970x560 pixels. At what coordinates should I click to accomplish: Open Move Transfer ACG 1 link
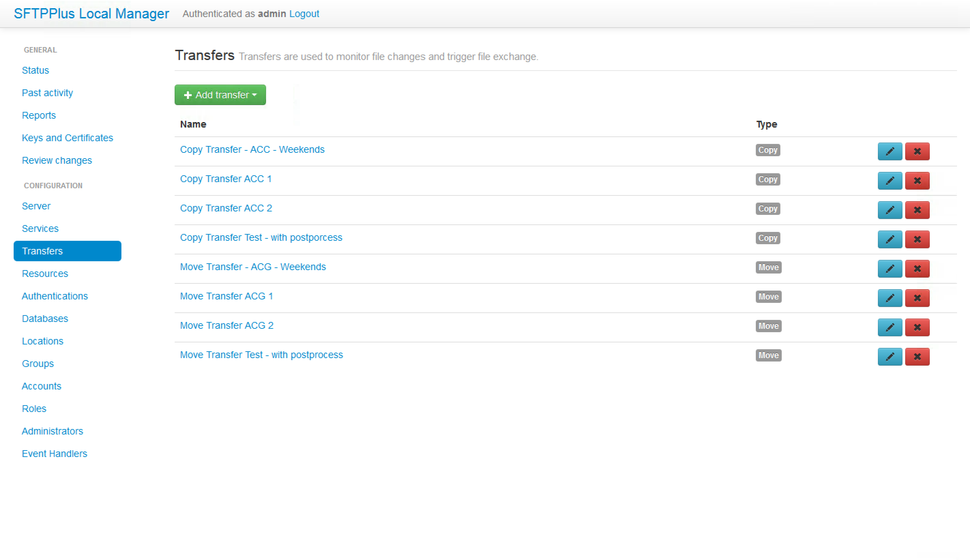coord(226,296)
